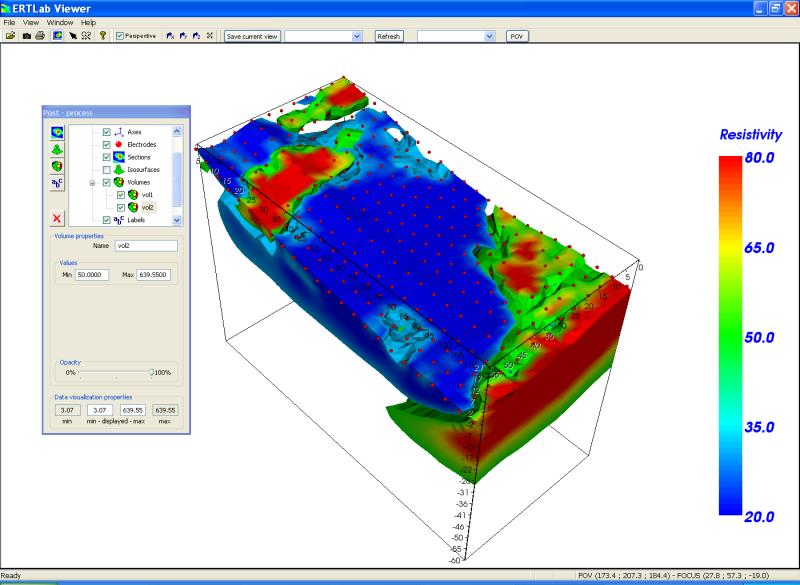Hide vol2 using its checkbox
The image size is (800, 585).
coord(121,208)
